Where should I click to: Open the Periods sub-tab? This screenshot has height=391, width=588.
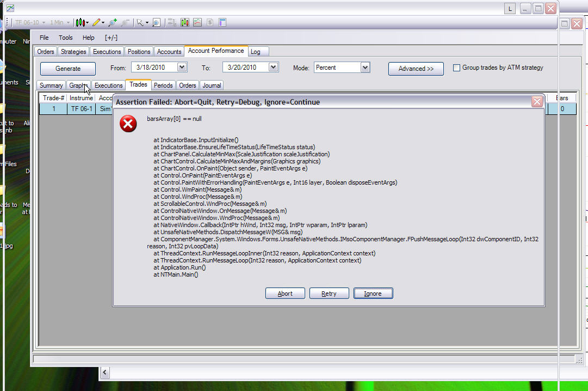click(x=164, y=85)
